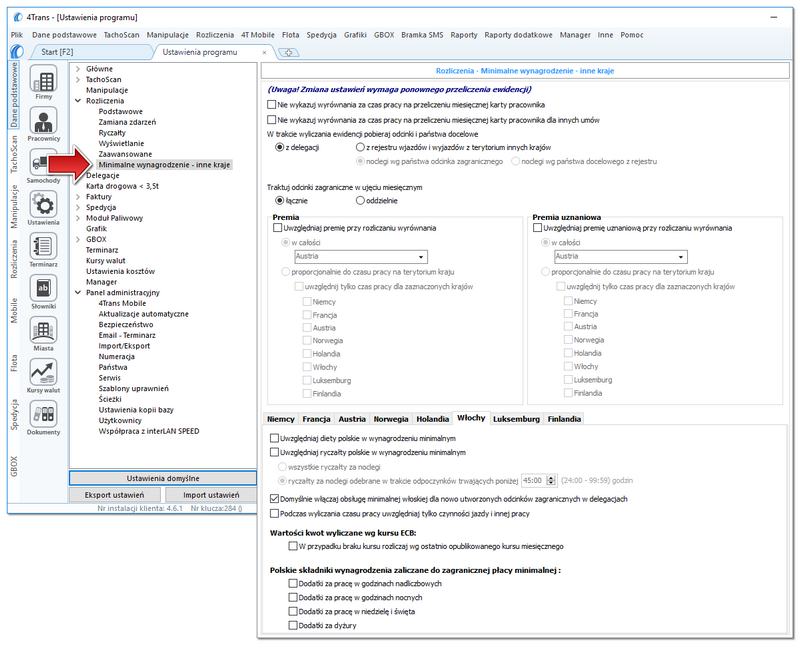Open the Miasta icon

[x=43, y=331]
